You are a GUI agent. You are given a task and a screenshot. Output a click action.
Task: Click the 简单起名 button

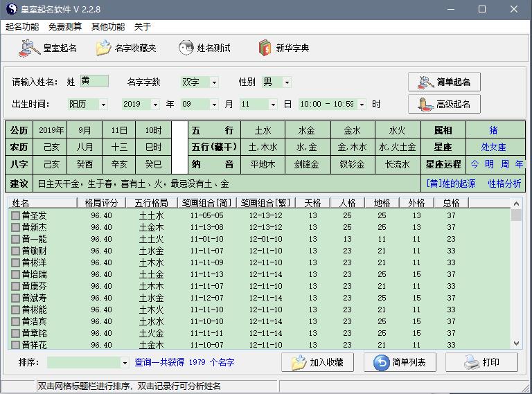(444, 82)
